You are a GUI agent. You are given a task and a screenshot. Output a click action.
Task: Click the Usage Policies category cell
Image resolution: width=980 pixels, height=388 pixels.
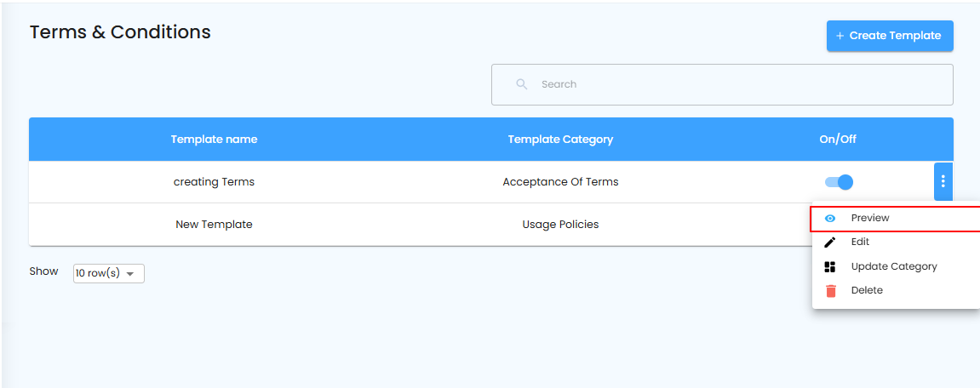(560, 225)
